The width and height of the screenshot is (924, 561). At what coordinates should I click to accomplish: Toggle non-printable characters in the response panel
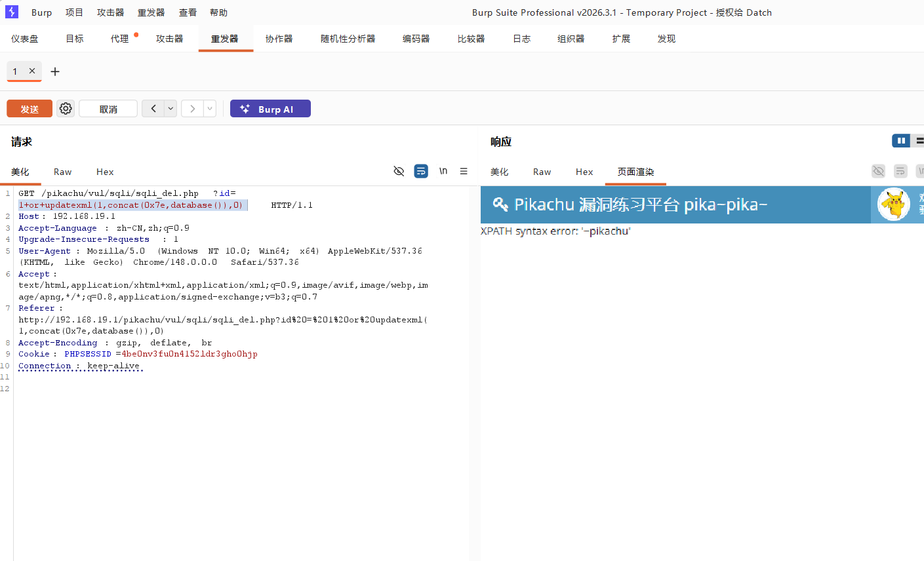pos(878,171)
